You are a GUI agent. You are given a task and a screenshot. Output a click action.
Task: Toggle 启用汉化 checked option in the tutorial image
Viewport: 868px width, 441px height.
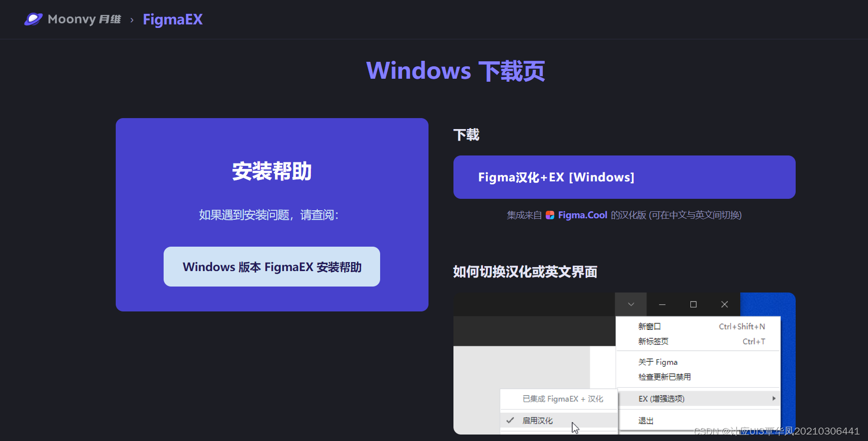(559, 421)
